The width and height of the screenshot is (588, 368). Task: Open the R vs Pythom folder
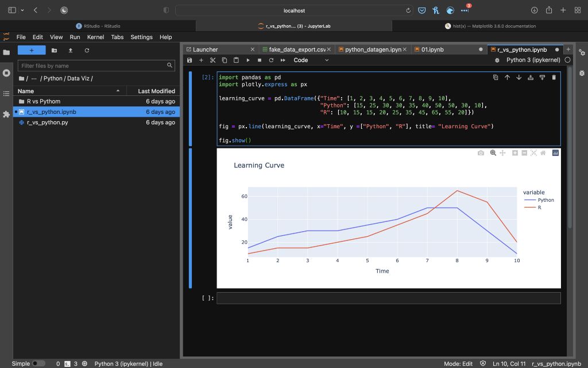(96, 101)
